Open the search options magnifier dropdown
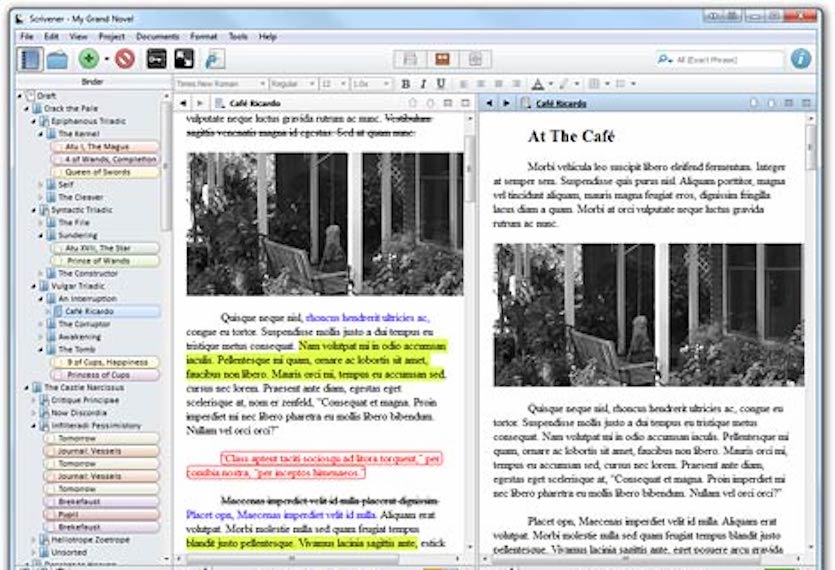835x570 pixels. click(x=665, y=60)
